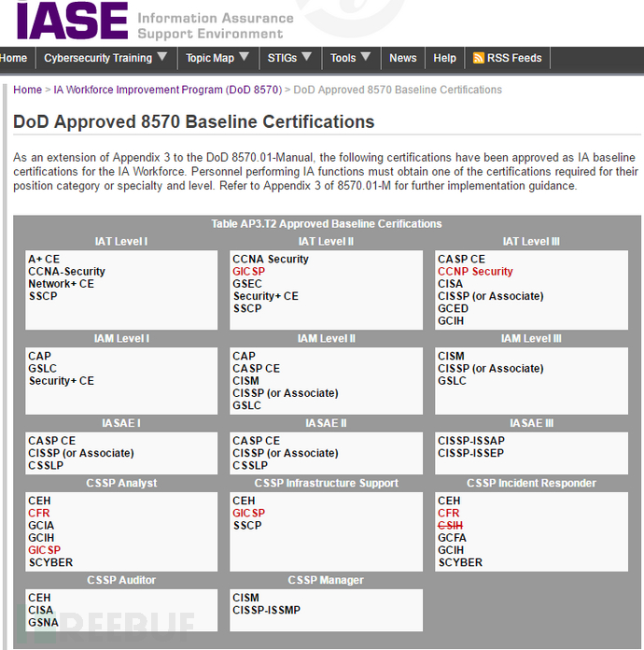644x650 pixels.
Task: Click breadcrumb text DoD Approved 8570 Baseline Certifications
Action: pyautogui.click(x=398, y=90)
